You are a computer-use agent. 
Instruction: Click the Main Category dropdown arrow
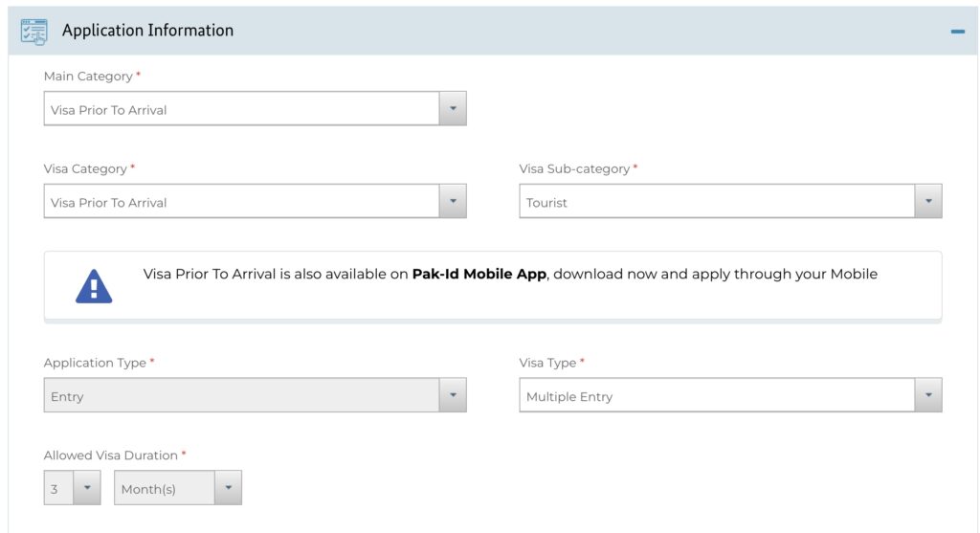pyautogui.click(x=453, y=109)
